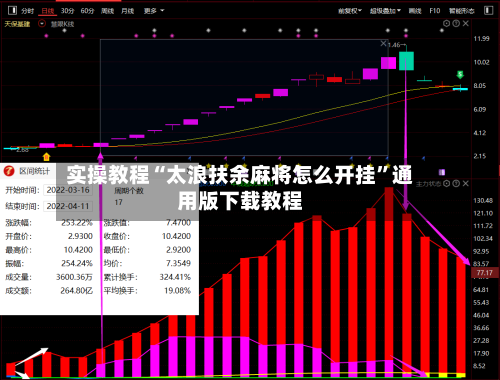Open the 前复权 adjustment dropdown
This screenshot has height=380, width=500.
[x=350, y=11]
